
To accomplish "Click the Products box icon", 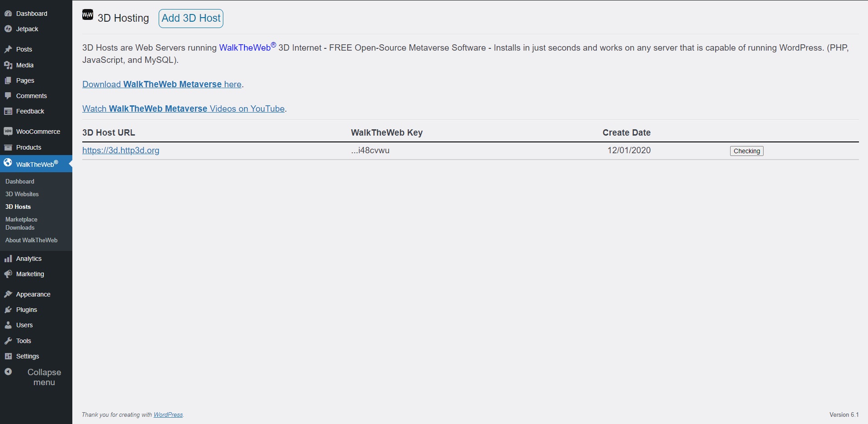I will [x=8, y=147].
